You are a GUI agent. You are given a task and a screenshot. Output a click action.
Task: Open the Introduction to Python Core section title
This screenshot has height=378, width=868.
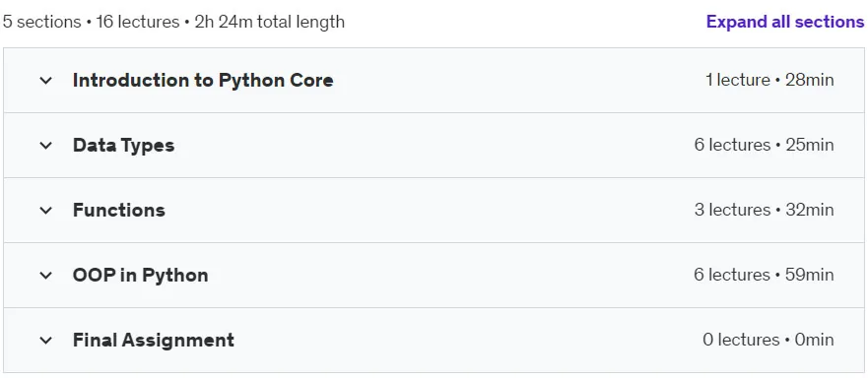pyautogui.click(x=203, y=81)
